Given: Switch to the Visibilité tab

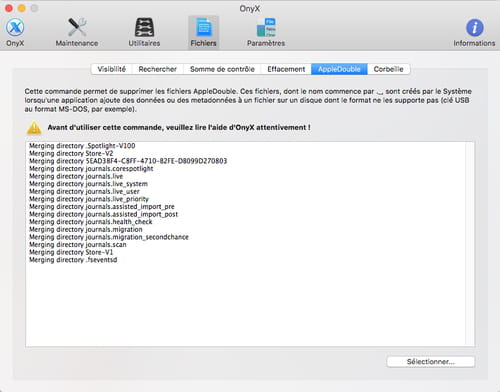Looking at the screenshot, I should pos(112,69).
